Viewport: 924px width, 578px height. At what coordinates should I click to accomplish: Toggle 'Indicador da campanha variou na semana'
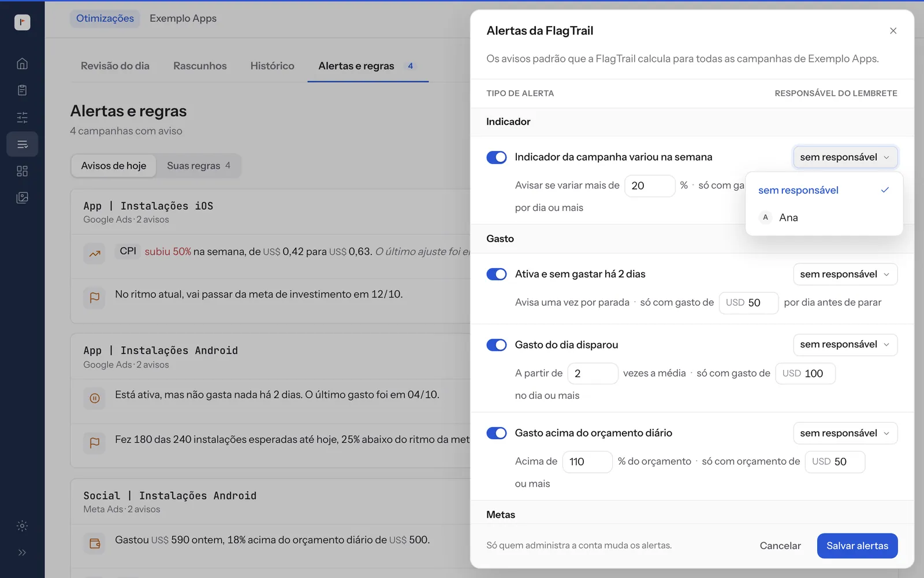coord(497,157)
